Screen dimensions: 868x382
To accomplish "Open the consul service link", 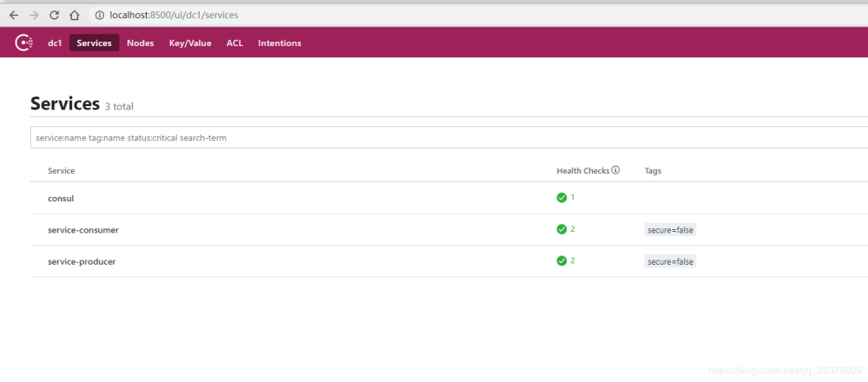I will click(x=61, y=198).
